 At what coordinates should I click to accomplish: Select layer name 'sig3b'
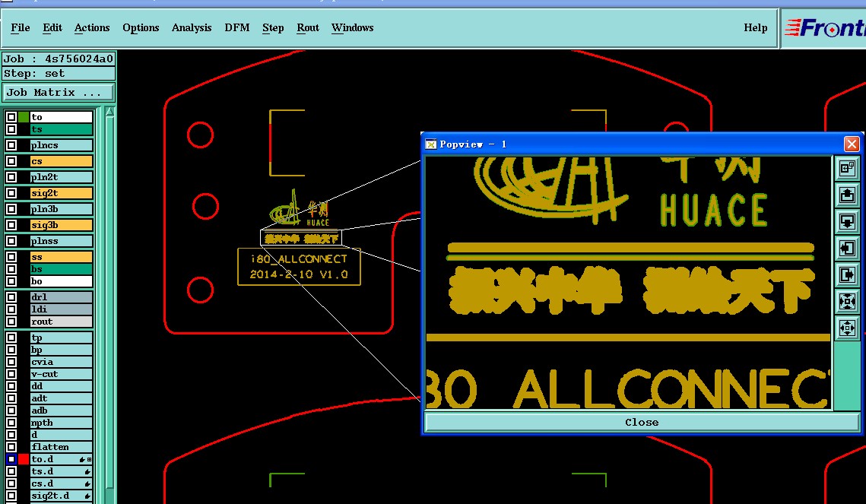point(62,225)
